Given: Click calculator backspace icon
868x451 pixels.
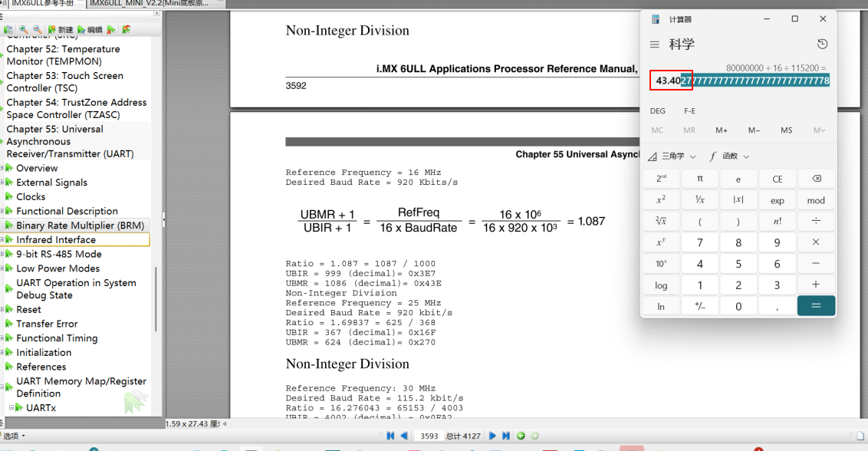Looking at the screenshot, I should click(816, 179).
